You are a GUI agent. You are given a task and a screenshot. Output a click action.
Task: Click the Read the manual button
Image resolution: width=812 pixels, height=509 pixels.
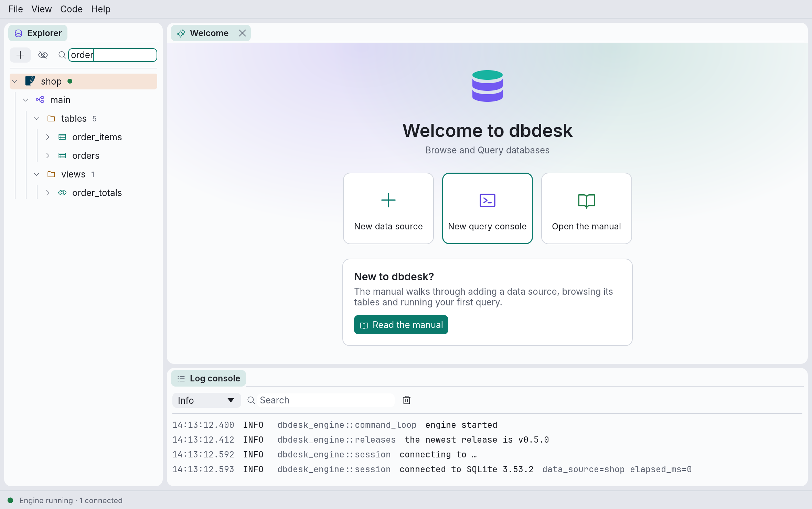(x=401, y=325)
